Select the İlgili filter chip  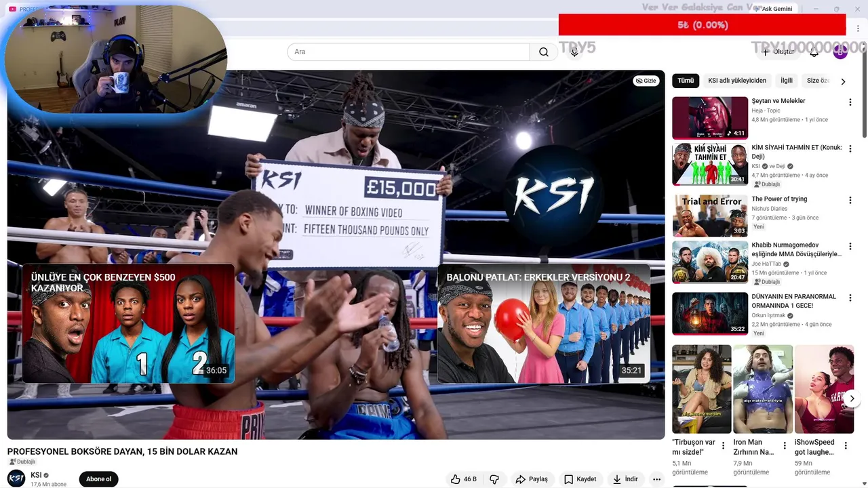point(787,81)
